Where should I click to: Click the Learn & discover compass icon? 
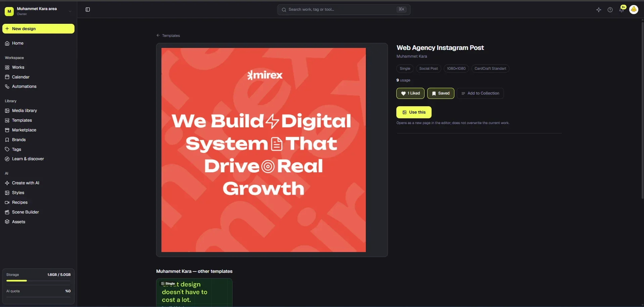click(x=7, y=159)
